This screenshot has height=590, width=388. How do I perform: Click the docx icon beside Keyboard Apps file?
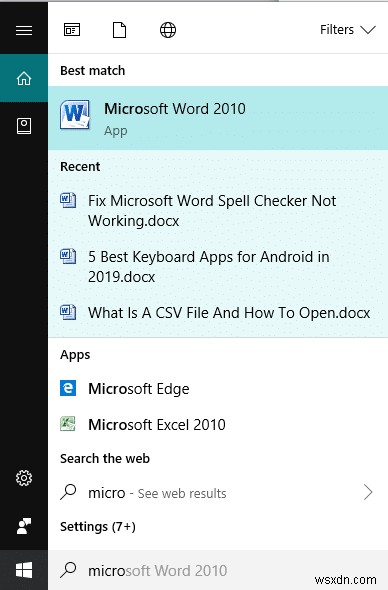tap(68, 256)
